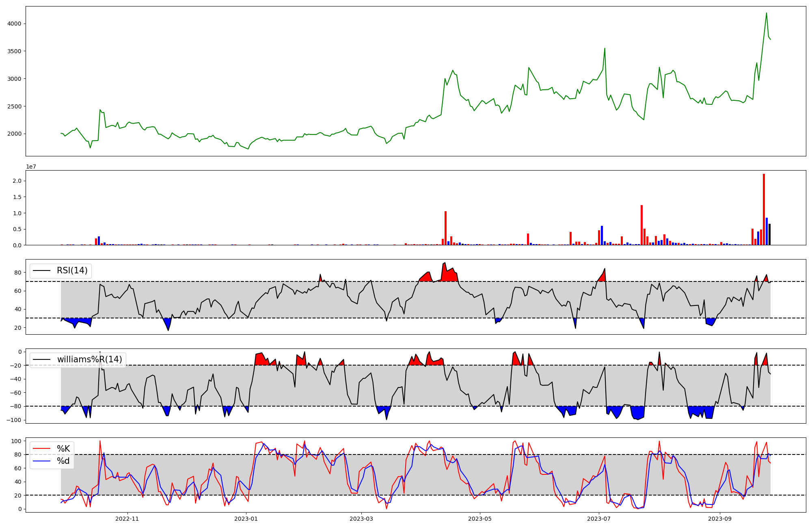Click the 2022-11 x-axis date label
Screen dimensions: 812x528
click(x=127, y=519)
